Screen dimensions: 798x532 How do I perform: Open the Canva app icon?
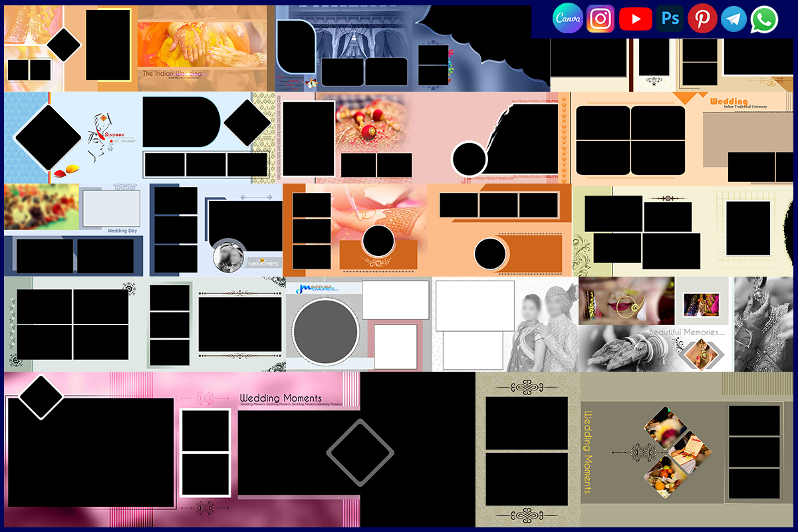point(567,19)
